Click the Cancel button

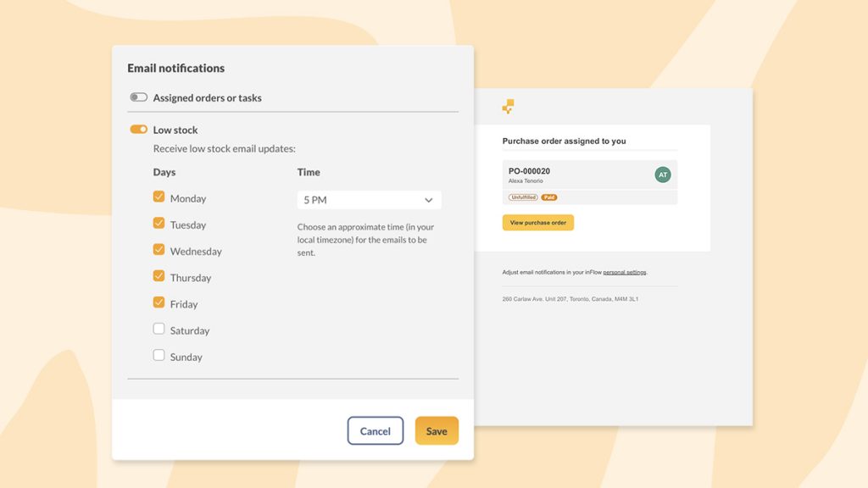(x=376, y=430)
